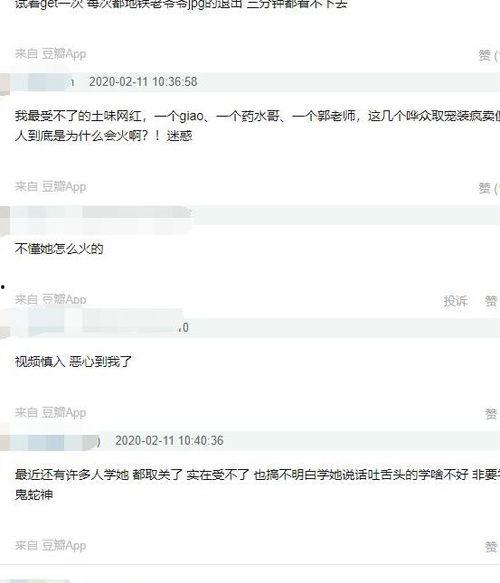Open blurred username beside 10:40:36 timestamp
This screenshot has width=500, height=583.
(50, 441)
